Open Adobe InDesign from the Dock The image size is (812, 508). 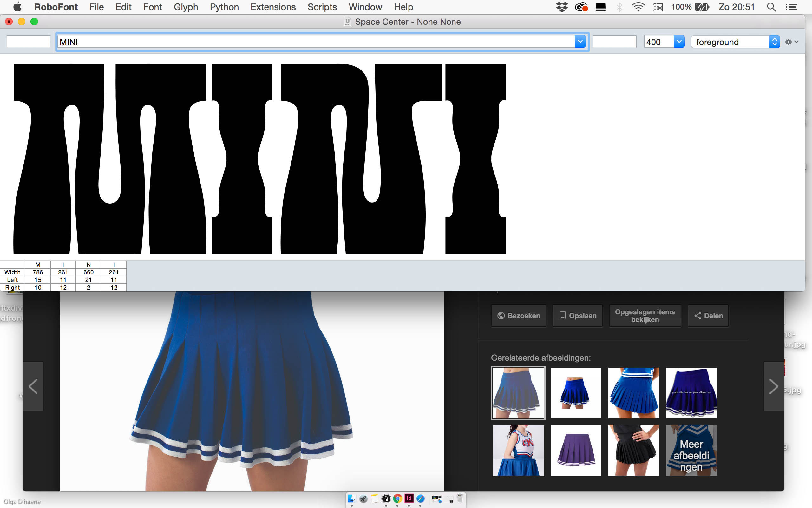(x=409, y=498)
